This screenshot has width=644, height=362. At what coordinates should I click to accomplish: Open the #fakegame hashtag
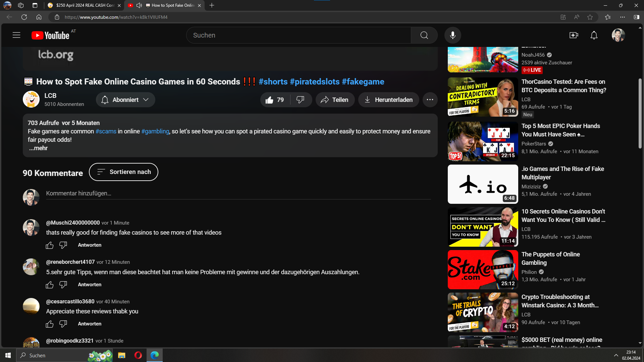[363, 82]
